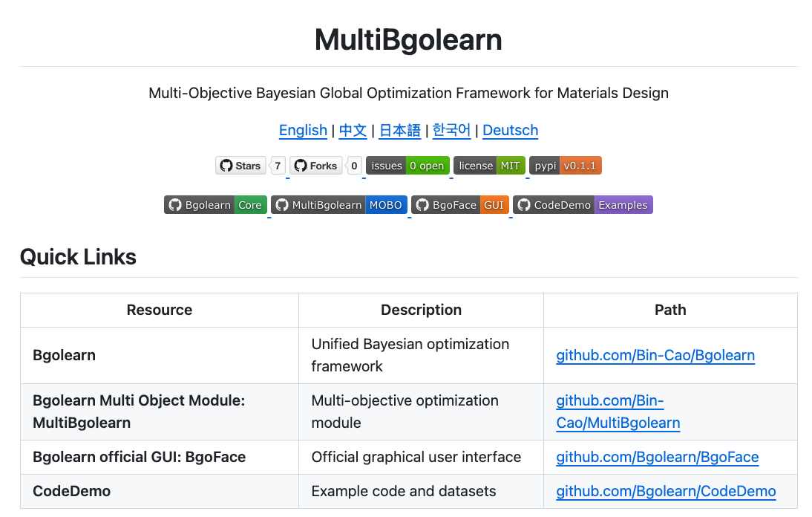Switch to the English readme link
Screen dimensions: 812x517
303,130
